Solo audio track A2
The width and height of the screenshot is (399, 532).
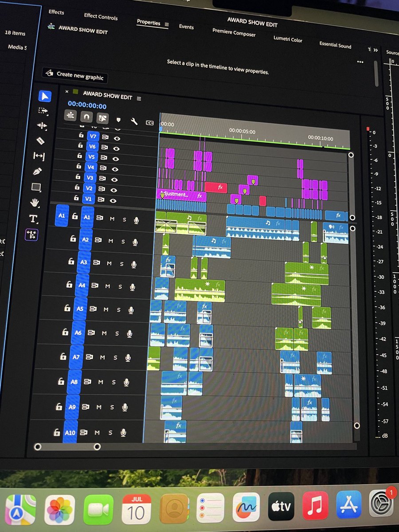[x=123, y=242]
